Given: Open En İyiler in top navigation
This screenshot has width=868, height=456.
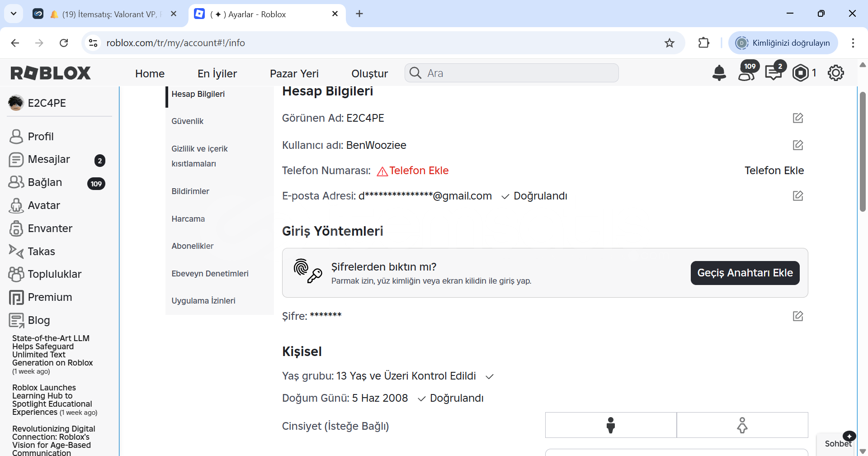Looking at the screenshot, I should (x=217, y=73).
